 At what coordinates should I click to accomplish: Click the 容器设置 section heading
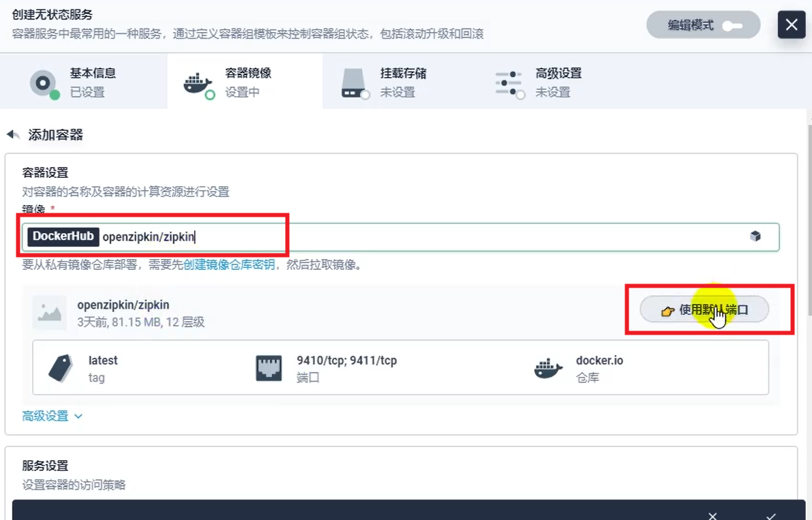(45, 172)
